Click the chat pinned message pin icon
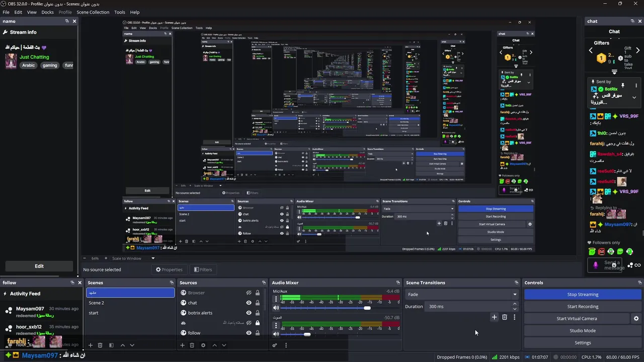This screenshot has width=644, height=362. (622, 85)
